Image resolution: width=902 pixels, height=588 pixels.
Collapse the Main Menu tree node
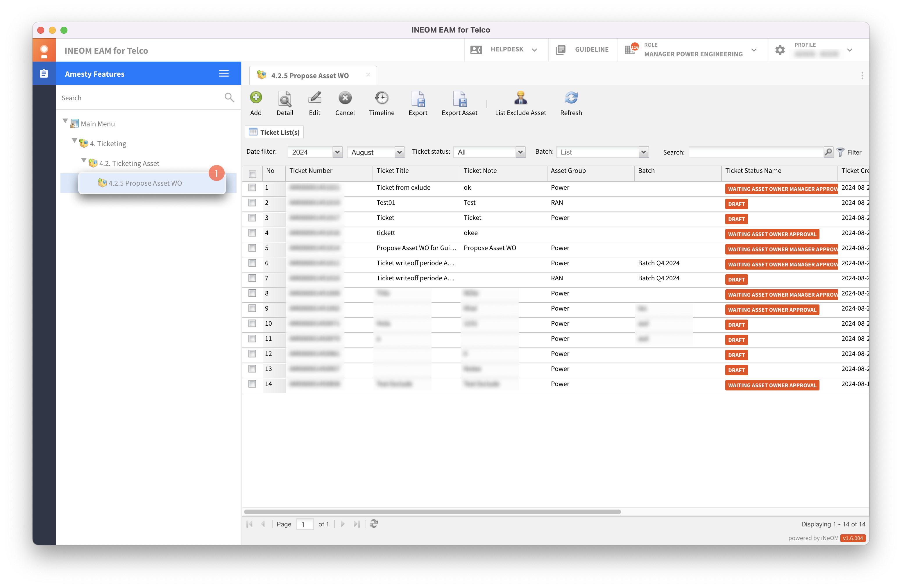click(x=65, y=121)
